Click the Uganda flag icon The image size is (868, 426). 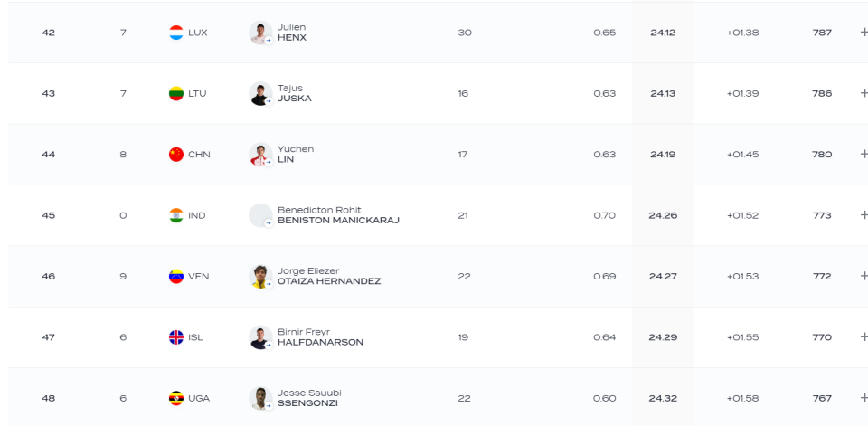(x=176, y=398)
